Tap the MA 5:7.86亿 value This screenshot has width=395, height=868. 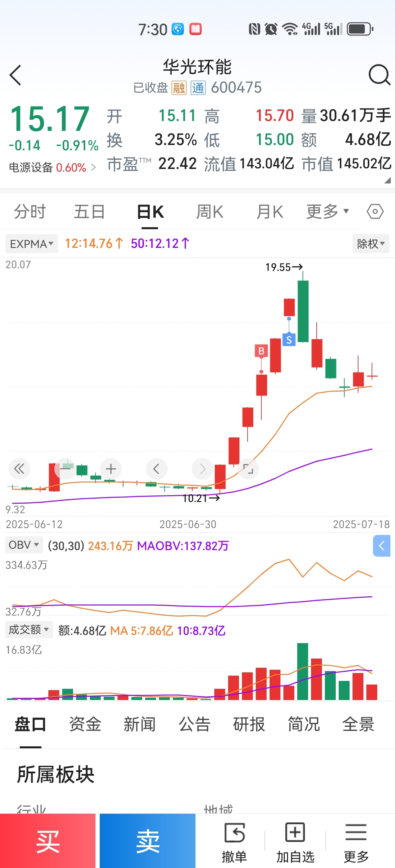point(141,630)
